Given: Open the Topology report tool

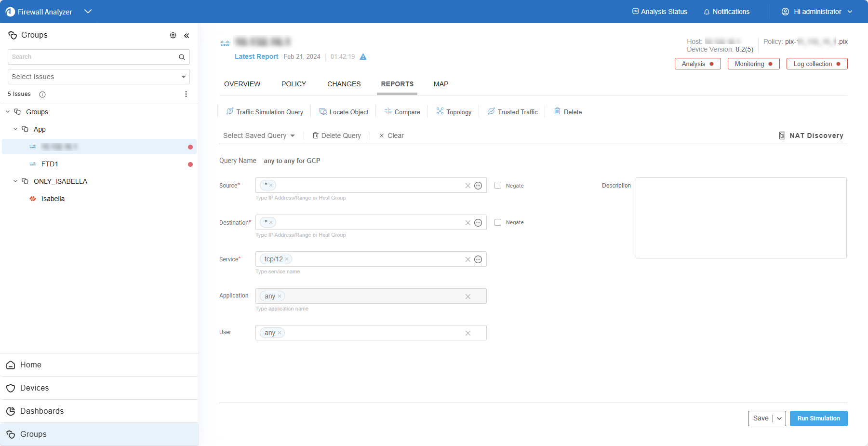Looking at the screenshot, I should tap(454, 112).
